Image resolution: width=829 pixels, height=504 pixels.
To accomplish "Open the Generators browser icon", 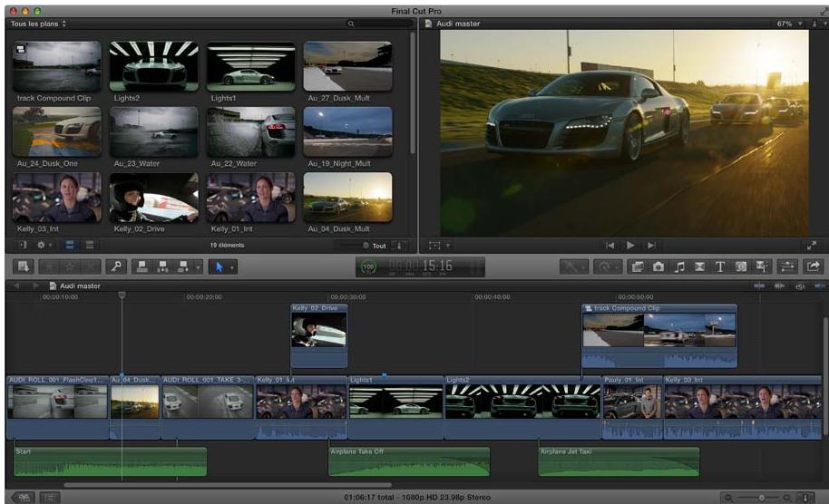I will pos(741,267).
